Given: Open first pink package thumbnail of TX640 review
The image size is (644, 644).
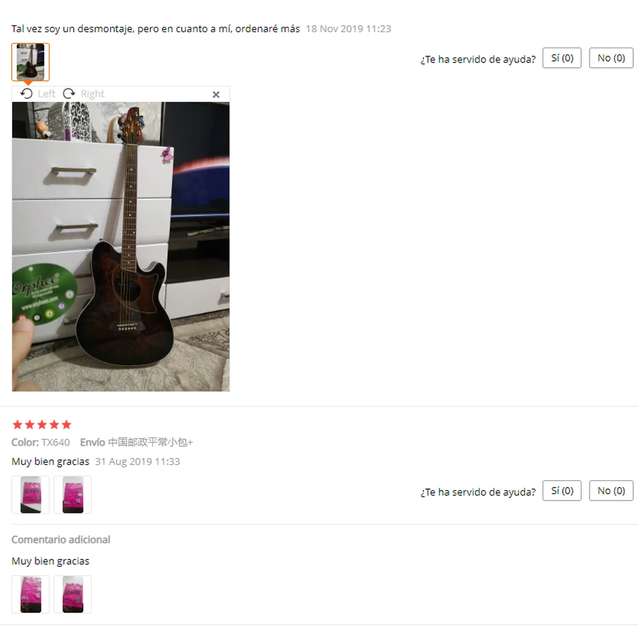Looking at the screenshot, I should (30, 494).
